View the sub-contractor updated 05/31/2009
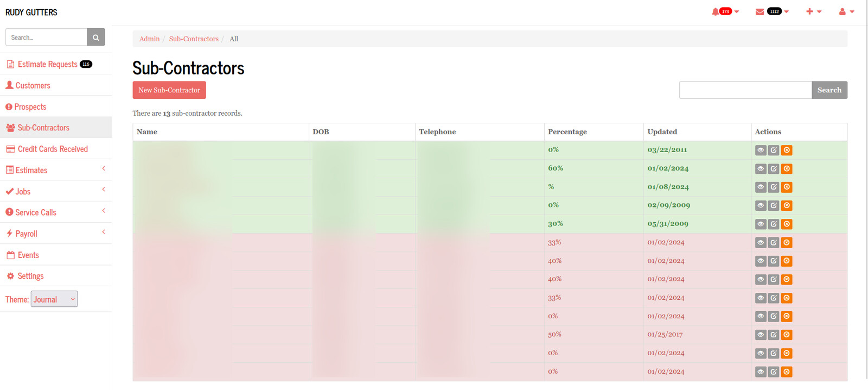 tap(761, 224)
